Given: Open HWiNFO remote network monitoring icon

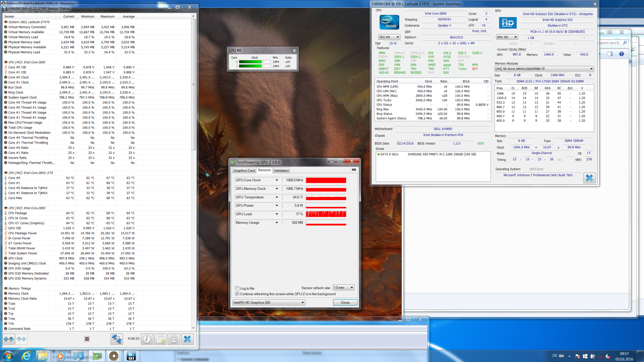Looking at the screenshot, I should (116, 339).
